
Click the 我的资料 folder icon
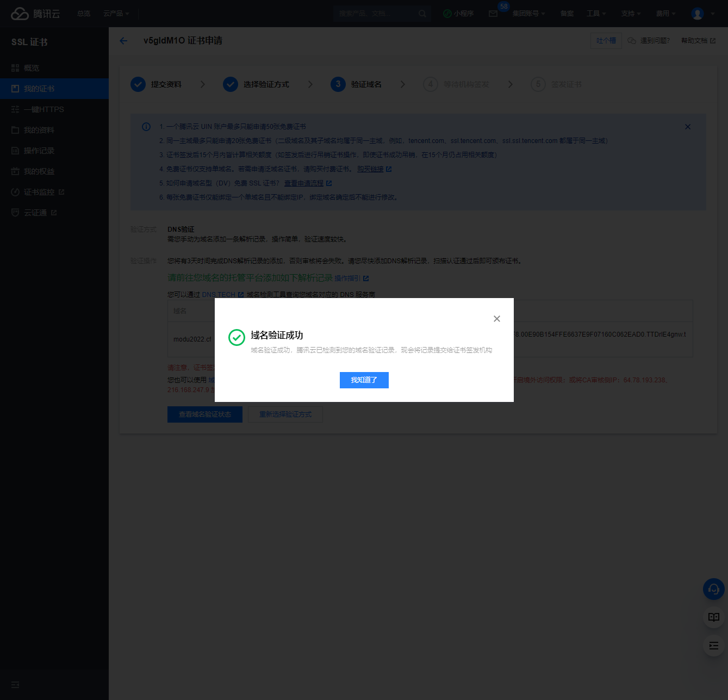[15, 130]
